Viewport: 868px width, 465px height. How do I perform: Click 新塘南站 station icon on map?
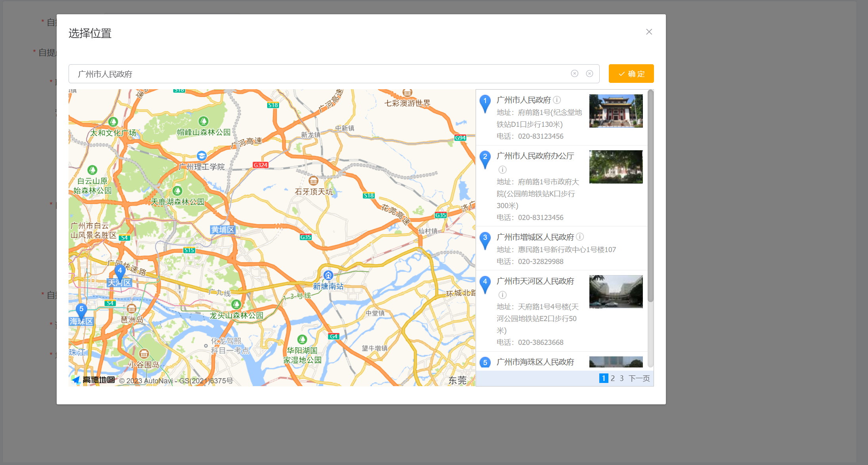(328, 275)
